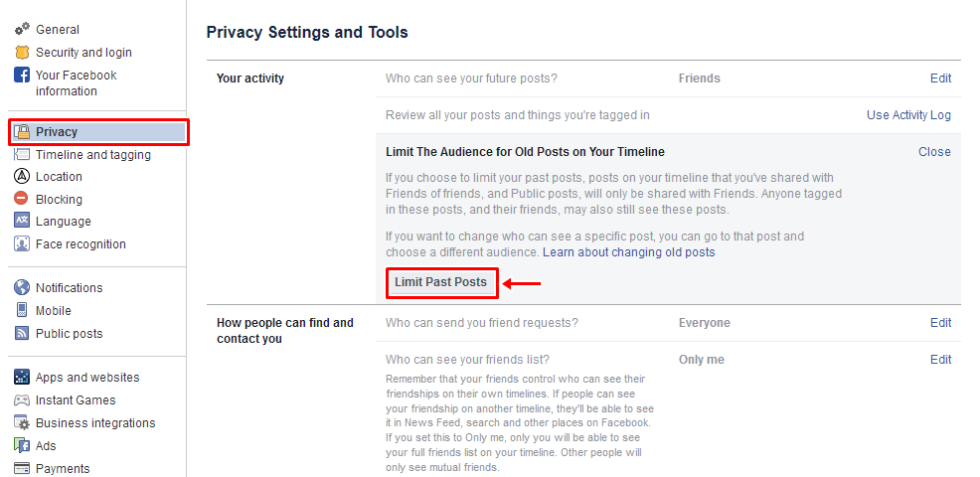Click the 'Everyone' audience value
The height and width of the screenshot is (477, 980).
tap(705, 323)
